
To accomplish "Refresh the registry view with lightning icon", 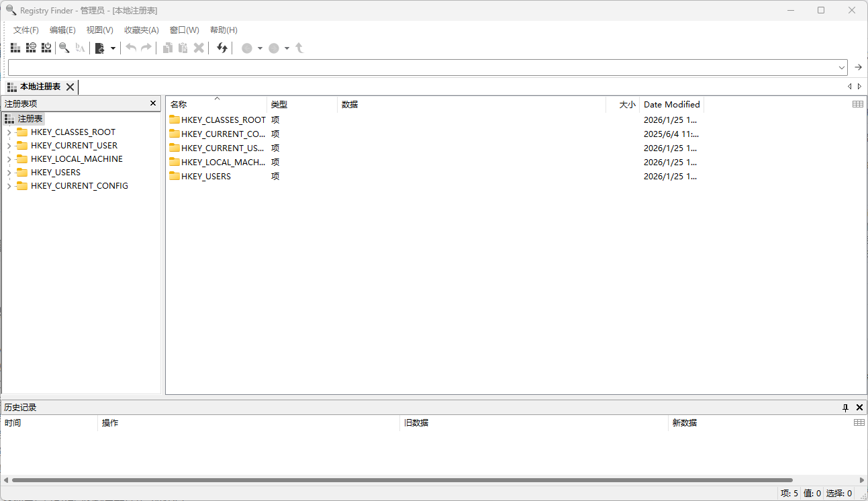I will [x=221, y=47].
